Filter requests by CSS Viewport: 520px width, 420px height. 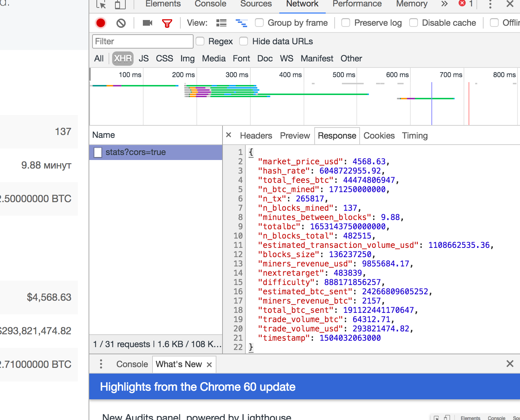tap(164, 59)
